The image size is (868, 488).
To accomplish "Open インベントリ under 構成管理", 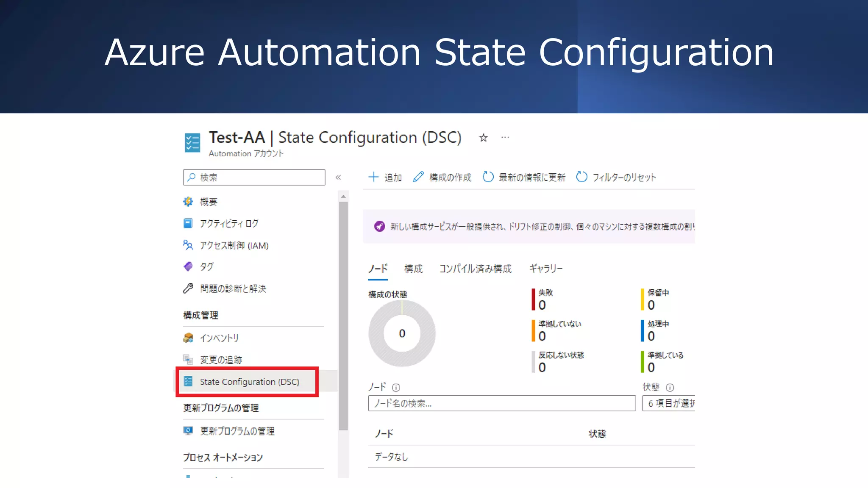I will pos(220,338).
